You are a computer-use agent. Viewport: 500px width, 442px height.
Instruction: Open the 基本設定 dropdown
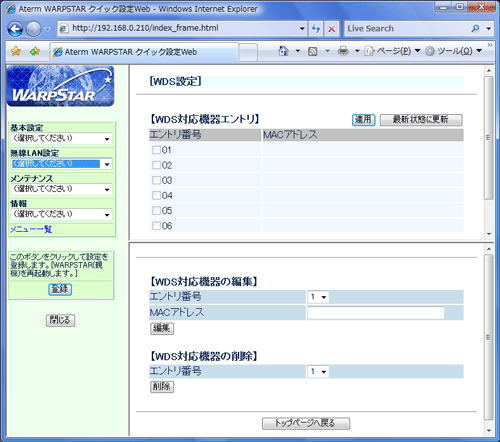pyautogui.click(x=61, y=138)
